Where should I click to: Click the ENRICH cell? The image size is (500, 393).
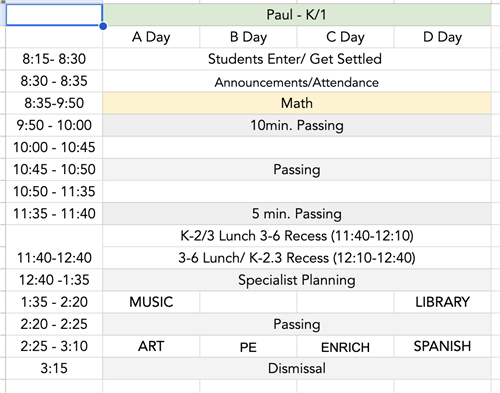point(345,346)
